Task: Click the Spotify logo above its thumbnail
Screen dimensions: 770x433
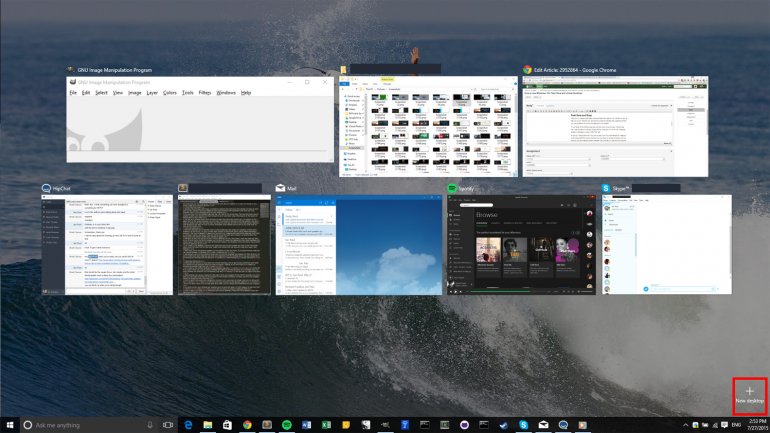Action: coord(451,188)
